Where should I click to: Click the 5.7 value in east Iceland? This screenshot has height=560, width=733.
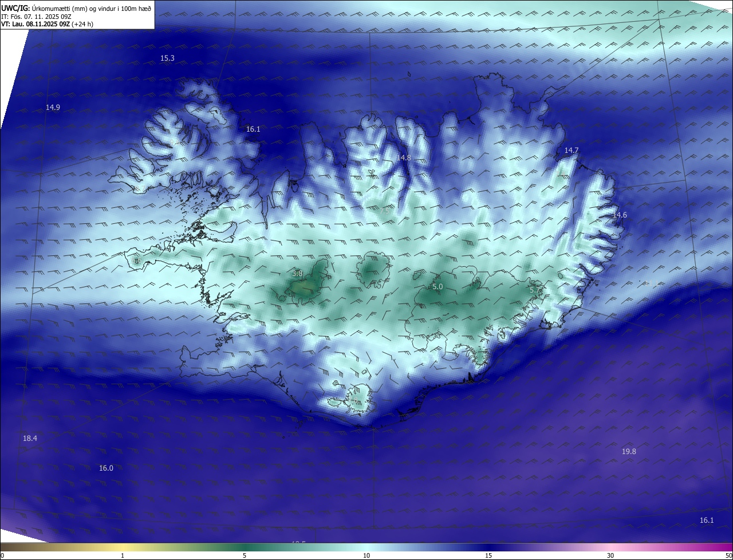pos(534,291)
